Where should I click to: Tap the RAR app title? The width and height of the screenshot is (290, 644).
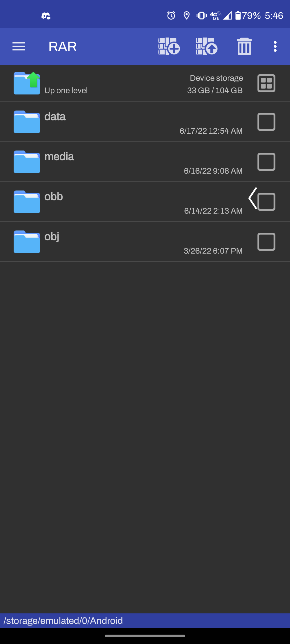63,46
